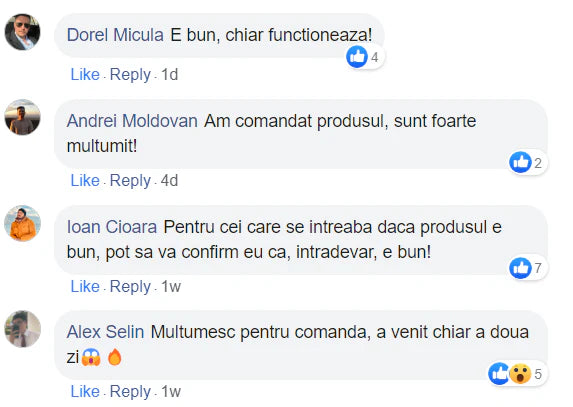Reply to Ioan Cioara's comment

(x=130, y=287)
